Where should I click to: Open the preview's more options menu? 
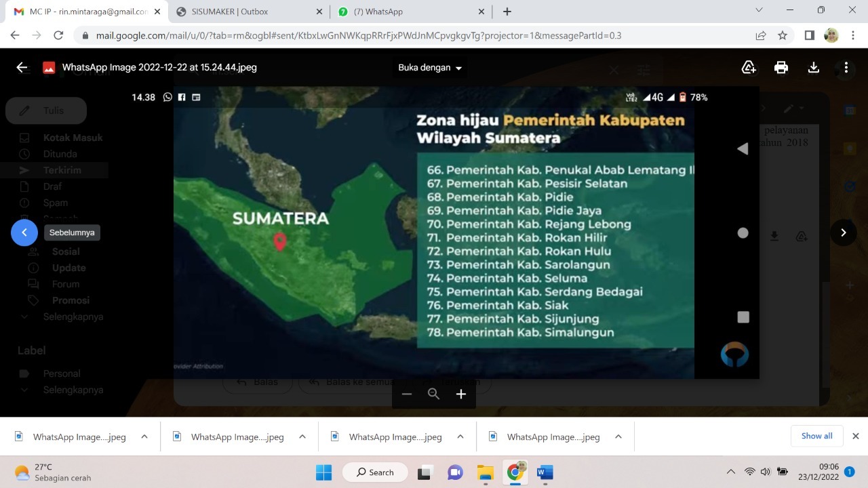coord(846,67)
